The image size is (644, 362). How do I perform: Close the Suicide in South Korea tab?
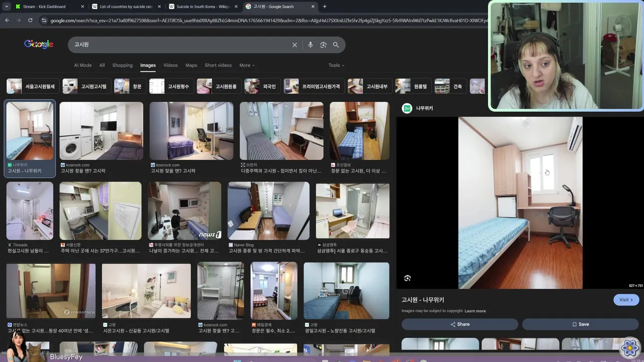coord(236,7)
